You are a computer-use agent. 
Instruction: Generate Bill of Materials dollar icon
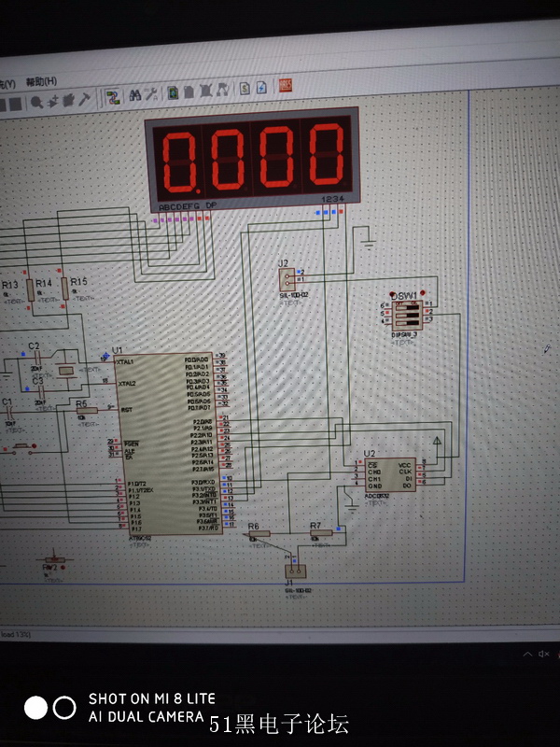245,88
